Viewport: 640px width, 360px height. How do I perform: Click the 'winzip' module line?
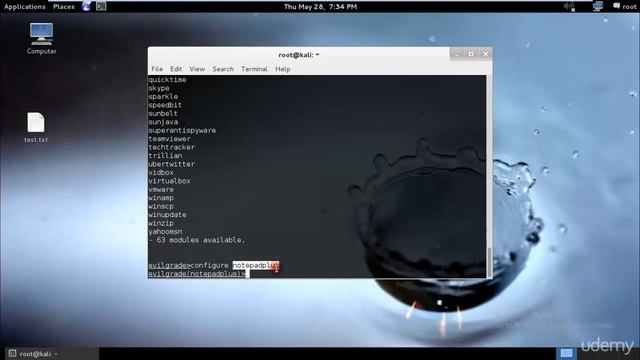161,223
